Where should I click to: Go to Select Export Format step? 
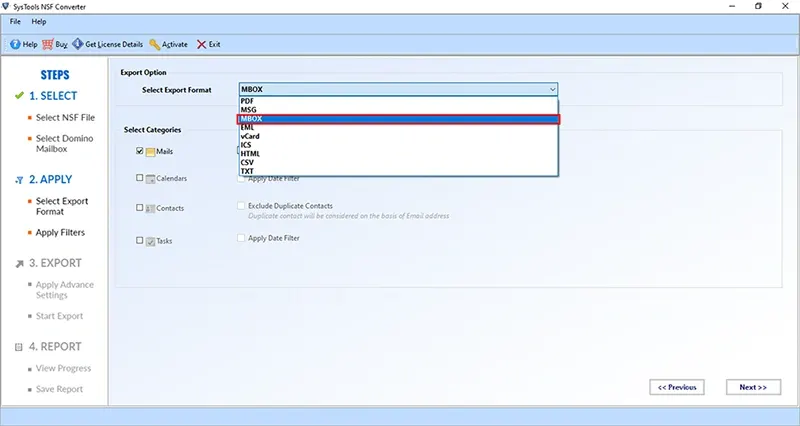(x=62, y=206)
